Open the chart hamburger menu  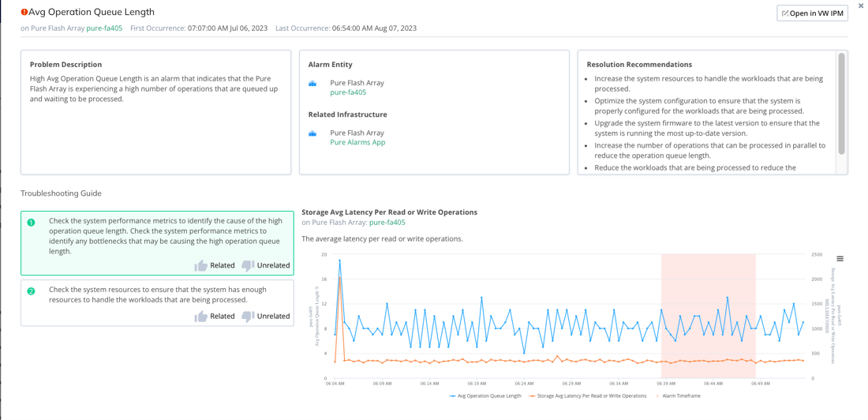point(840,259)
